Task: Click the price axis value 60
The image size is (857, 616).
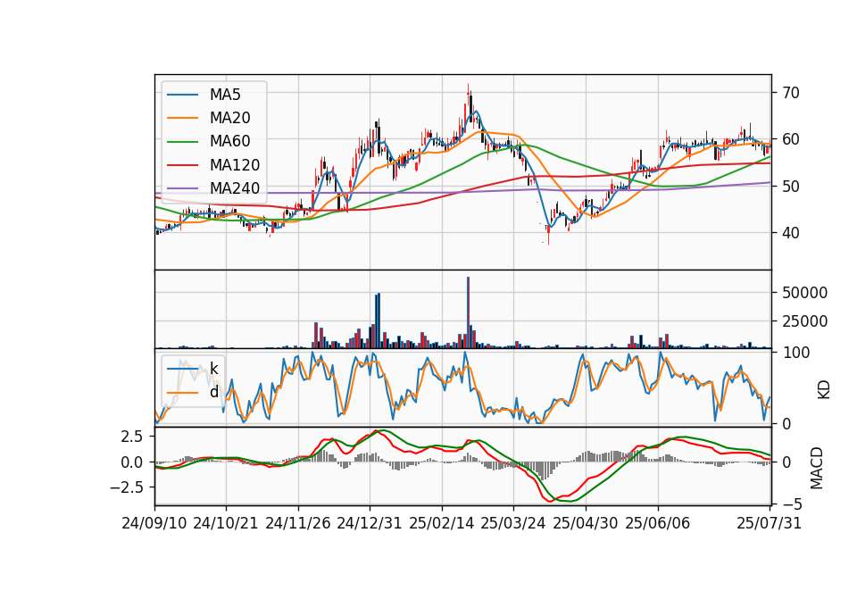Action: pyautogui.click(x=791, y=139)
